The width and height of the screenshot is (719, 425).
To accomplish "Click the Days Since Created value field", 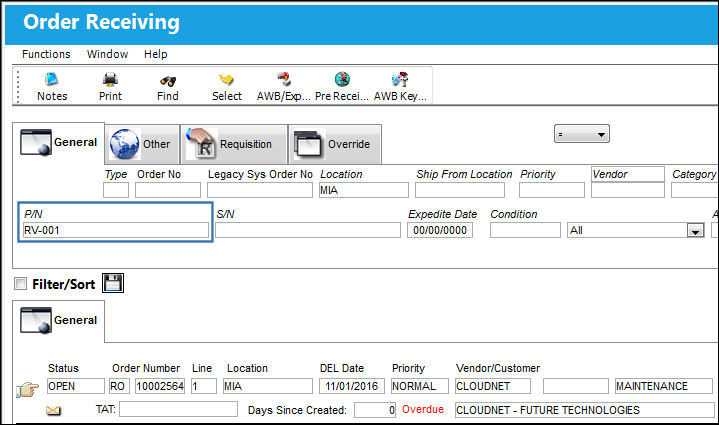I will pyautogui.click(x=375, y=410).
